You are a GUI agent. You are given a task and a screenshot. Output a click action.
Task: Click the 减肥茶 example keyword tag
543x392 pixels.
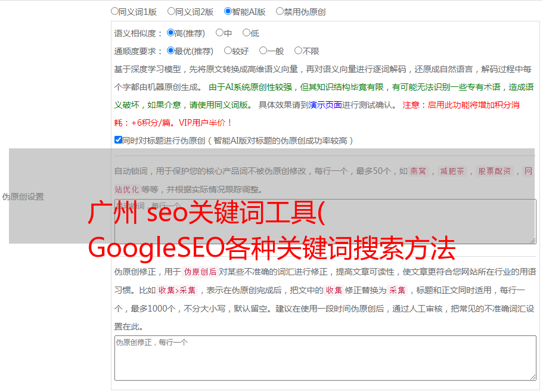point(452,171)
